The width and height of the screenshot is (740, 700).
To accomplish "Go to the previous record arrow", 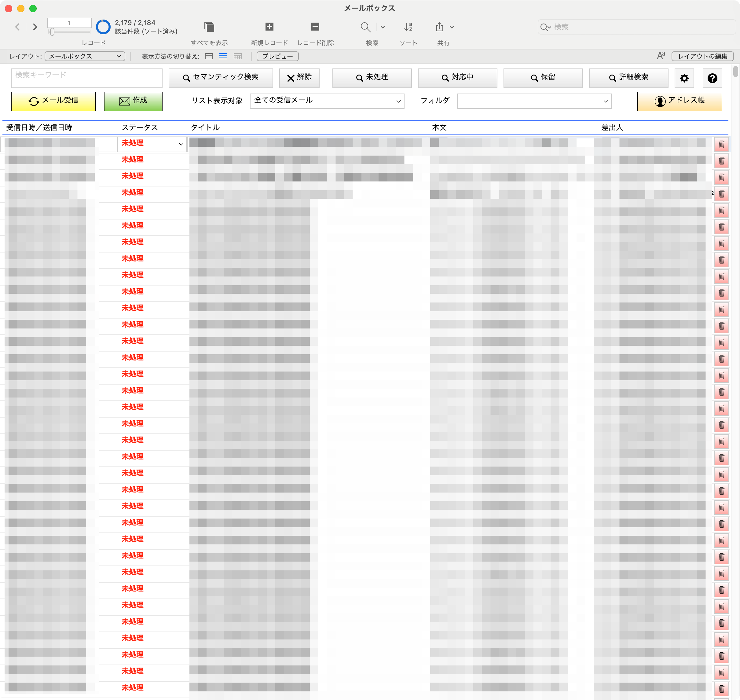I will (x=17, y=27).
